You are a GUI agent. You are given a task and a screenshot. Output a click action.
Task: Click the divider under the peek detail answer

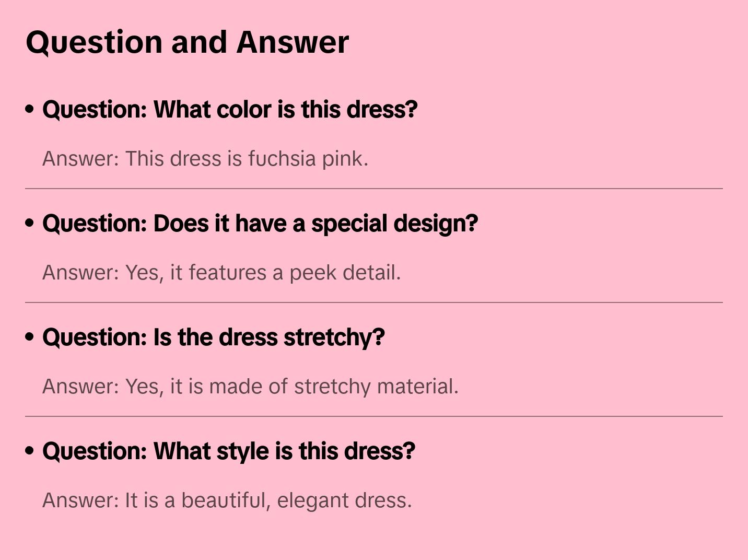click(x=374, y=302)
